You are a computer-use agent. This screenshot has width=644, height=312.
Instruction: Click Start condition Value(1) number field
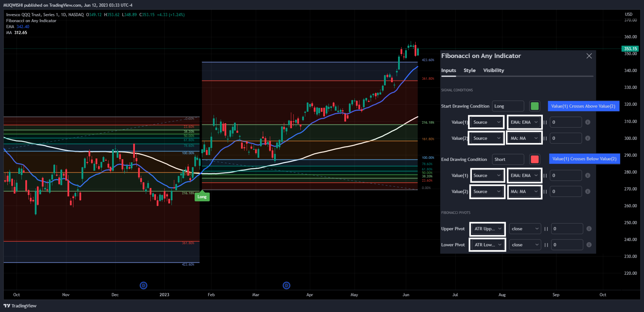[566, 122]
